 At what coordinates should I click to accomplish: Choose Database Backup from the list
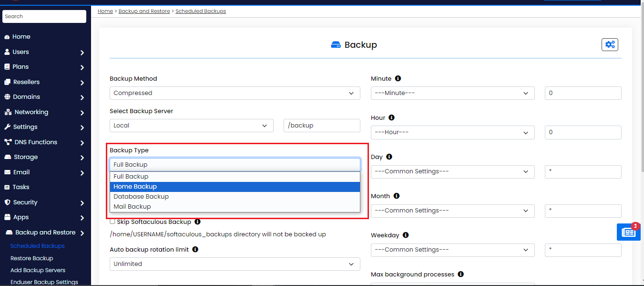click(141, 197)
